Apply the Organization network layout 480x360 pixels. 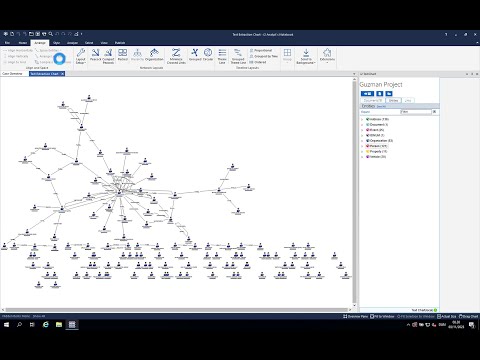coord(154,55)
